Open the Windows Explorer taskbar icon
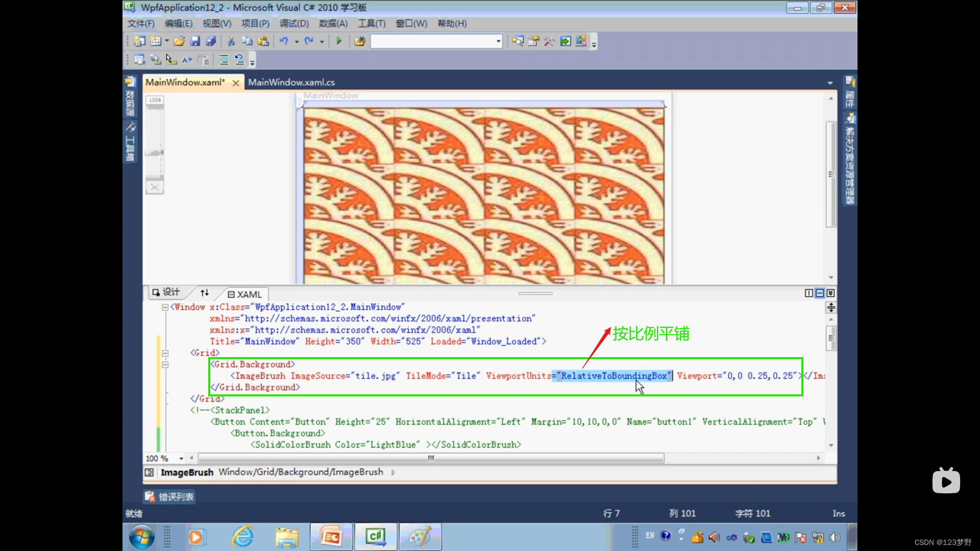 [287, 537]
